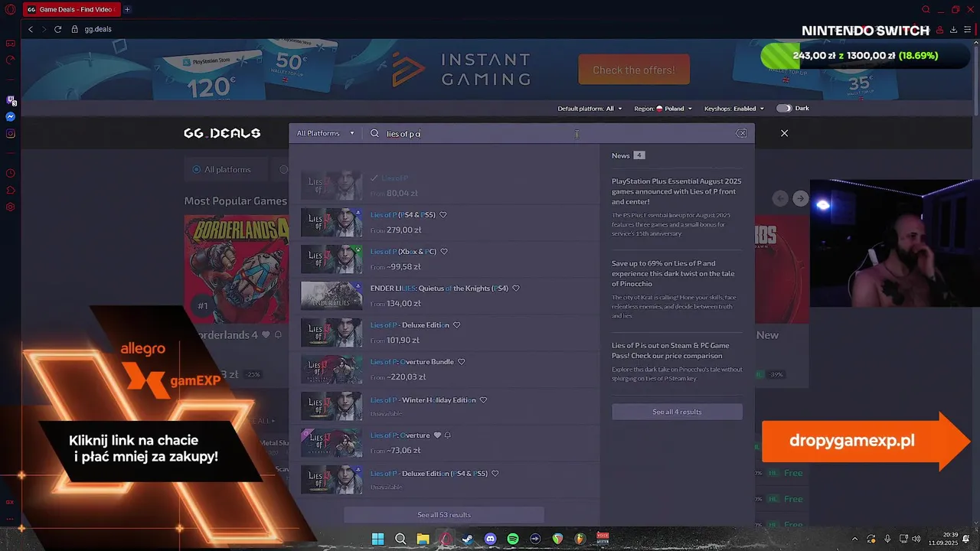The height and width of the screenshot is (551, 980).
Task: Reload the gg.deals page
Action: click(57, 29)
